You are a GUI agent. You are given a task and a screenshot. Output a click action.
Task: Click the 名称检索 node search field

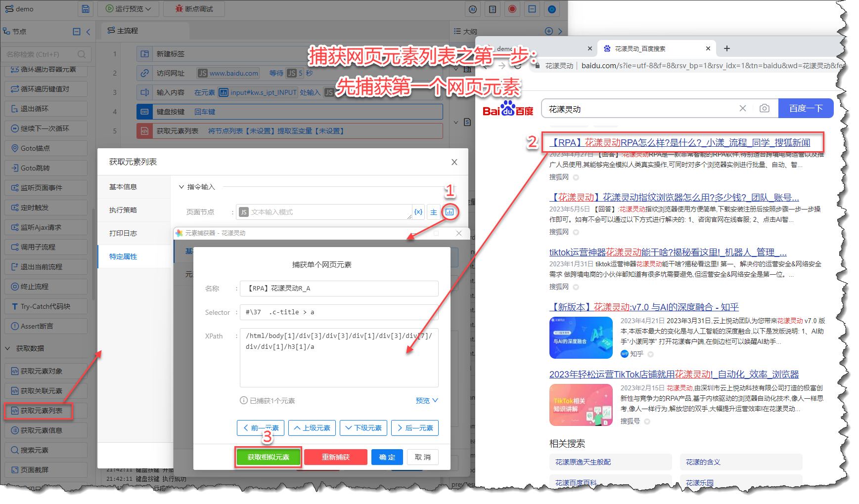tap(46, 54)
